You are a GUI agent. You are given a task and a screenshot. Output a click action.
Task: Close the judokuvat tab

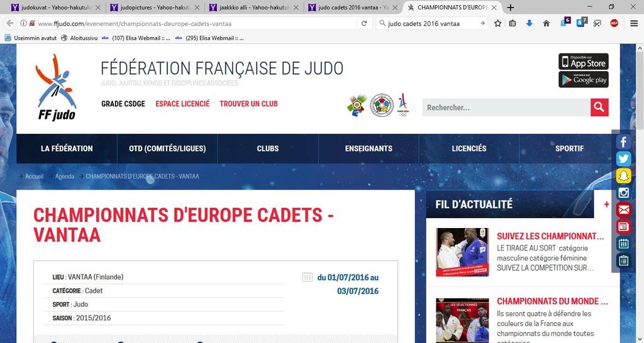(x=98, y=8)
